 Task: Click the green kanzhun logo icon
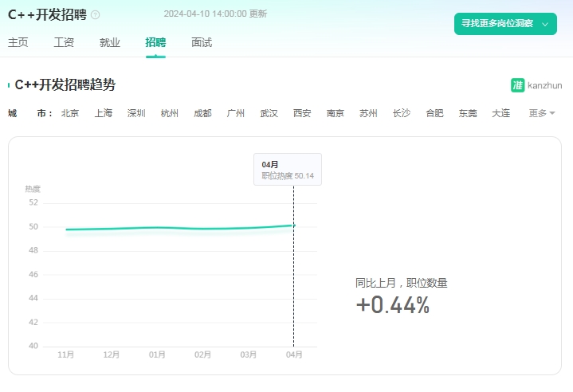517,85
